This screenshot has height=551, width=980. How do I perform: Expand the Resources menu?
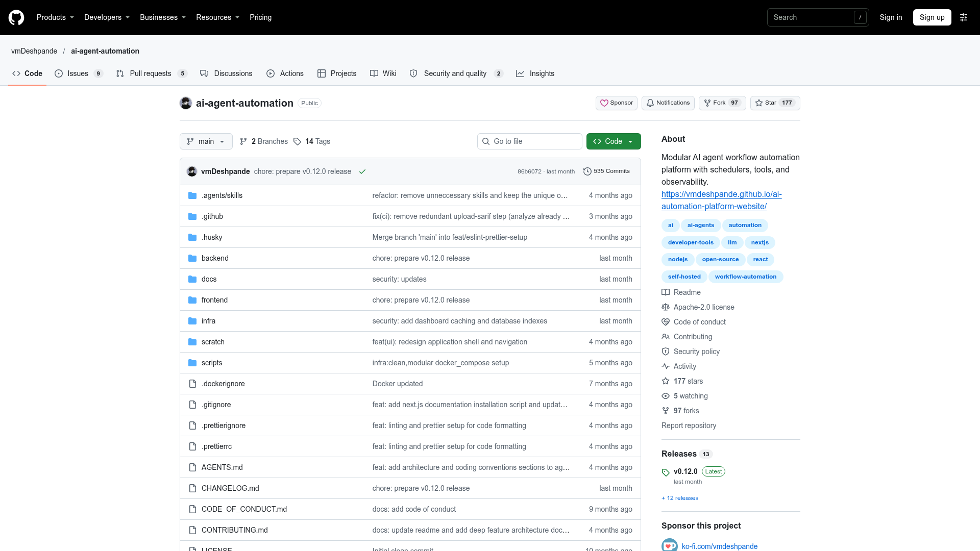(217, 17)
